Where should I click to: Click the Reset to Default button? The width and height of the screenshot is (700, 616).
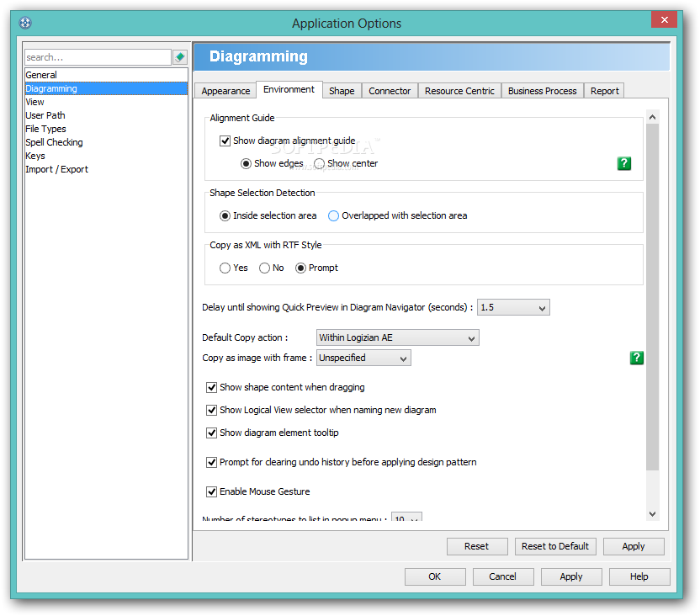[x=555, y=546]
